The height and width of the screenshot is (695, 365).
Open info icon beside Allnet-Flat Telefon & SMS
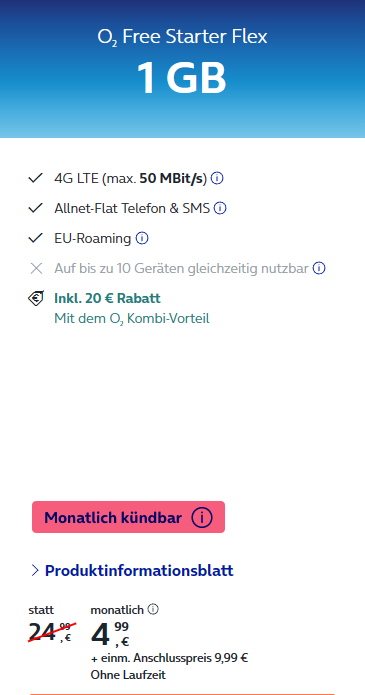220,208
